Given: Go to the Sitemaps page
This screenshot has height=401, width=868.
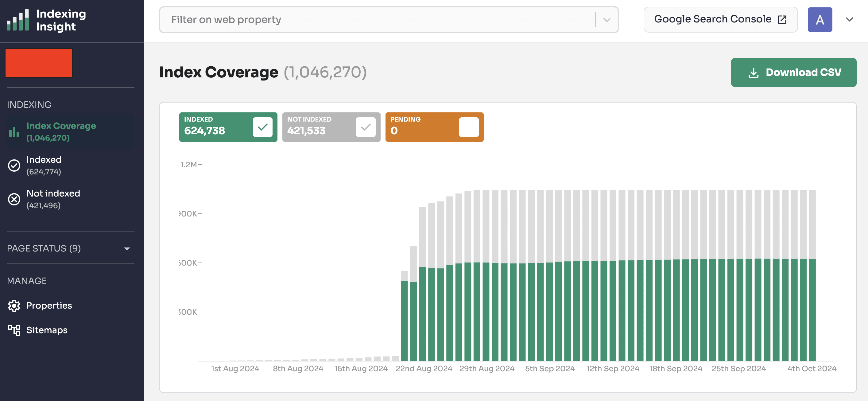Looking at the screenshot, I should coord(47,330).
